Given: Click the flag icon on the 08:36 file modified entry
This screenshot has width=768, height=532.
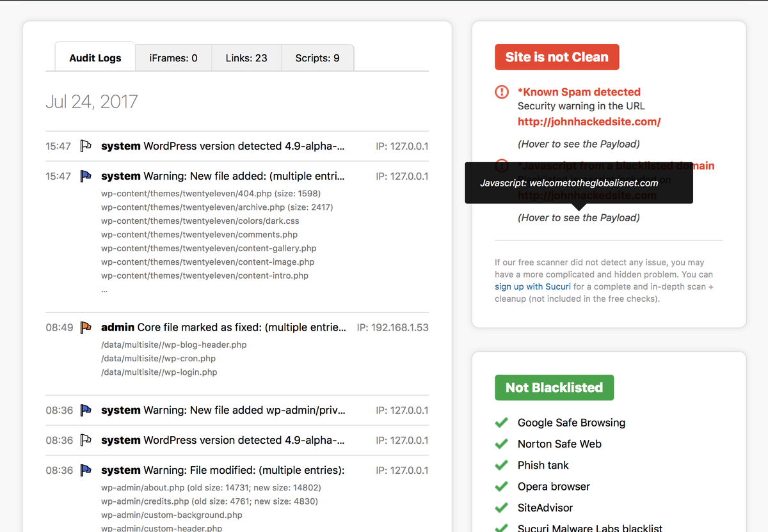Looking at the screenshot, I should [86, 470].
